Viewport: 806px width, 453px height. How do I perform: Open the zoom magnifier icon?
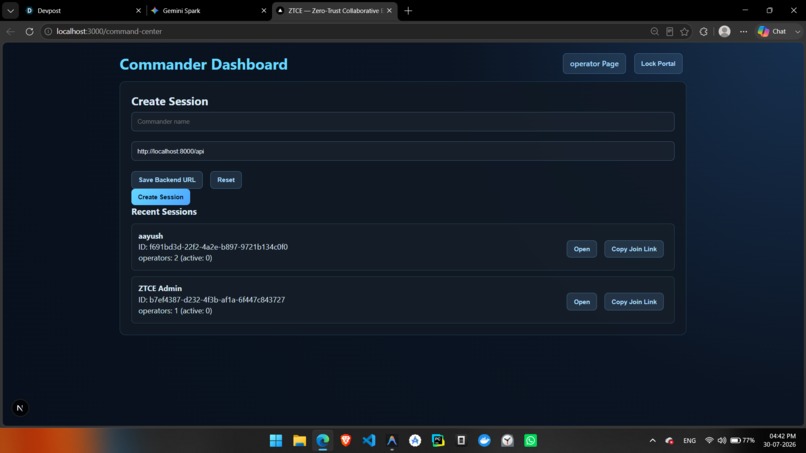click(654, 31)
